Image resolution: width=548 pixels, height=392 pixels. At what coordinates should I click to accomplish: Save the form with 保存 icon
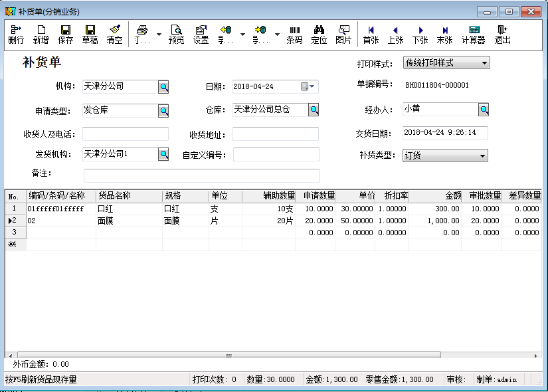[65, 35]
